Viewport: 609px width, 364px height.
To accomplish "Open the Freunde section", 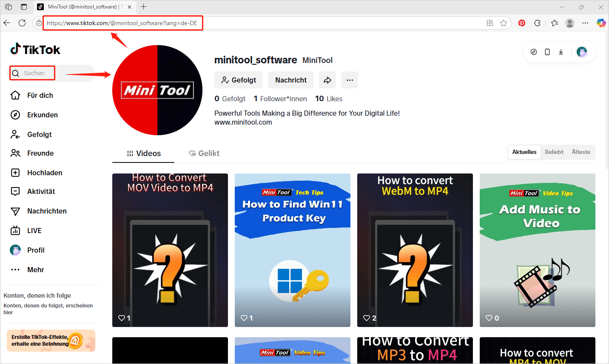I will pos(32,153).
